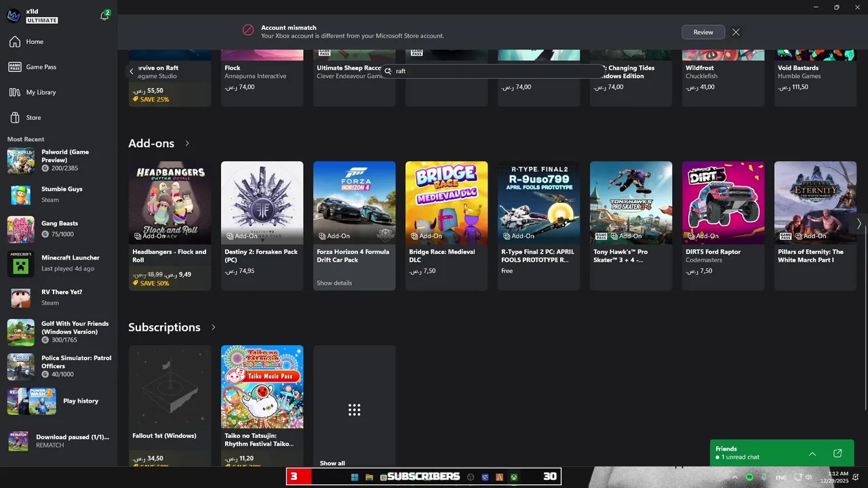Click the microphone tray icon

tap(764, 478)
